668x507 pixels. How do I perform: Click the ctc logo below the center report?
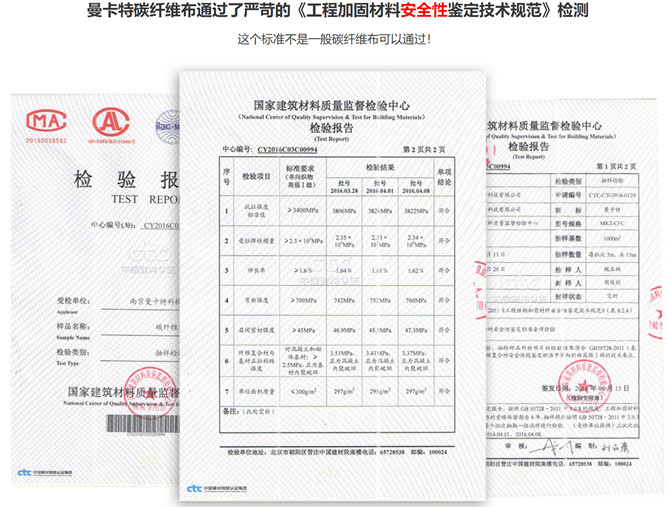(x=217, y=489)
